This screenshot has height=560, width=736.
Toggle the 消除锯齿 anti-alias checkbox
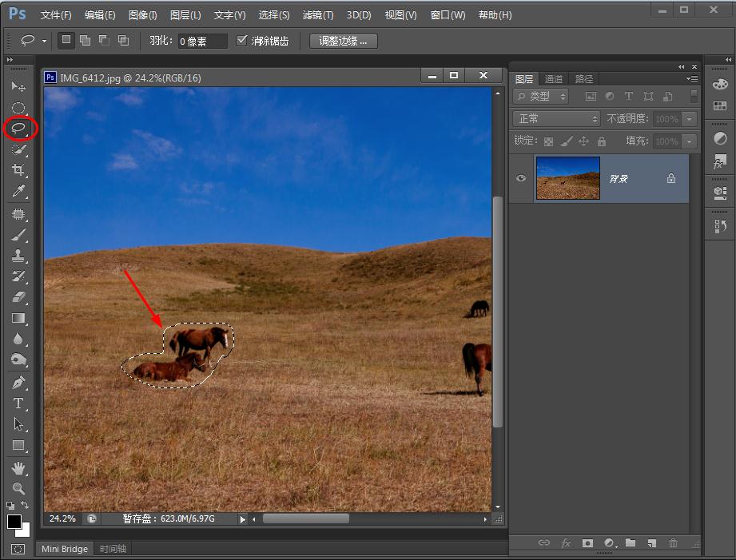(x=242, y=41)
